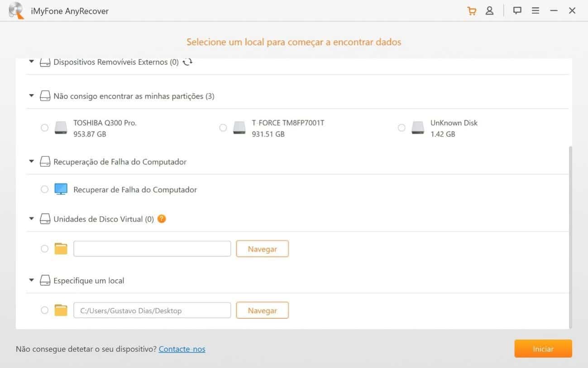Open the Contacte-nos link
Screen dimensions: 588x368
pyautogui.click(x=182, y=349)
